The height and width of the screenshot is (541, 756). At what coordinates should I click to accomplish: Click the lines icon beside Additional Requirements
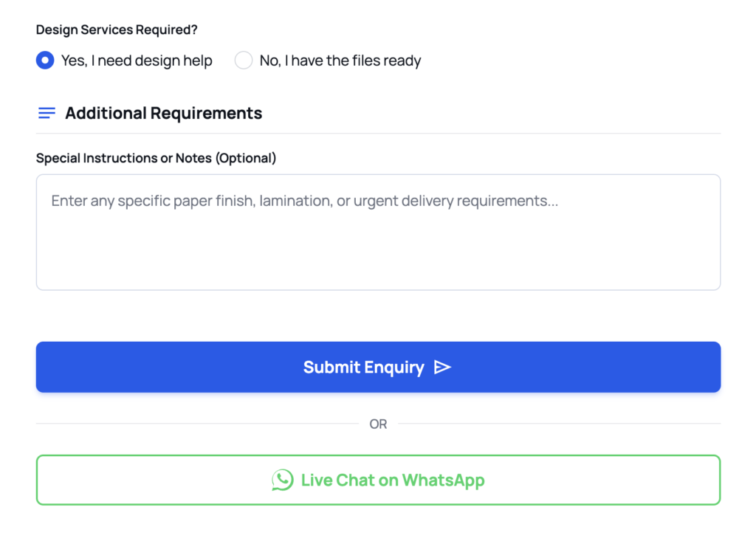pyautogui.click(x=47, y=113)
